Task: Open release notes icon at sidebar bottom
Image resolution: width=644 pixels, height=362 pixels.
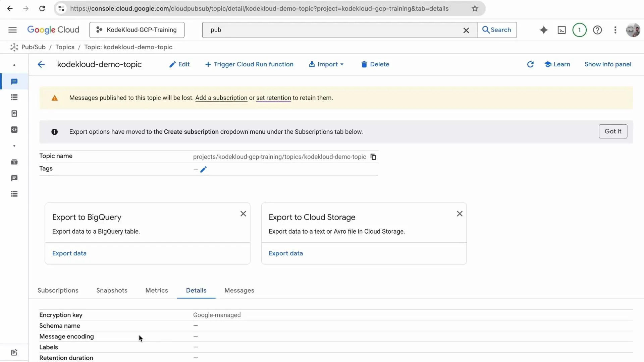Action: (14, 352)
